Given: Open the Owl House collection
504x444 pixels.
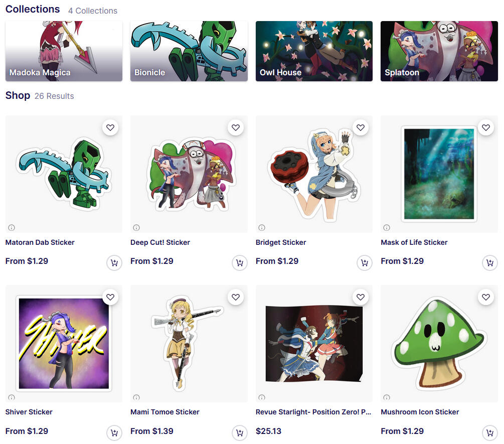Looking at the screenshot, I should (314, 51).
